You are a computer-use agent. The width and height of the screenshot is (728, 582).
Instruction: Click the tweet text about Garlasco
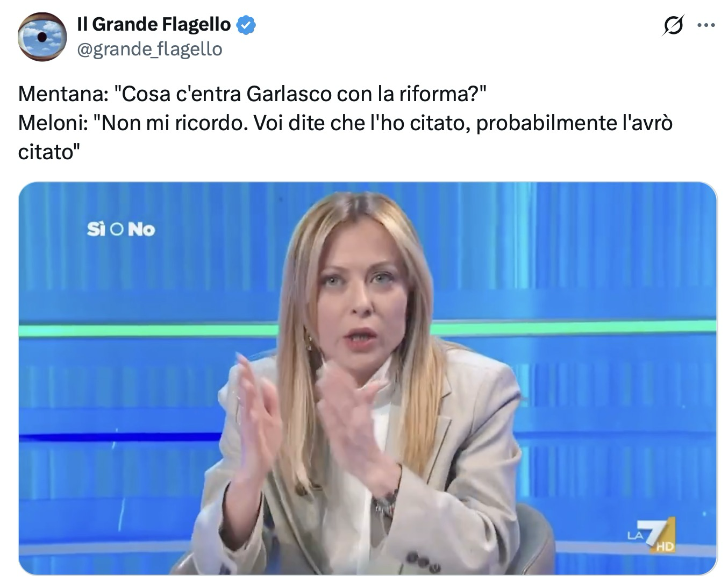[x=345, y=123]
